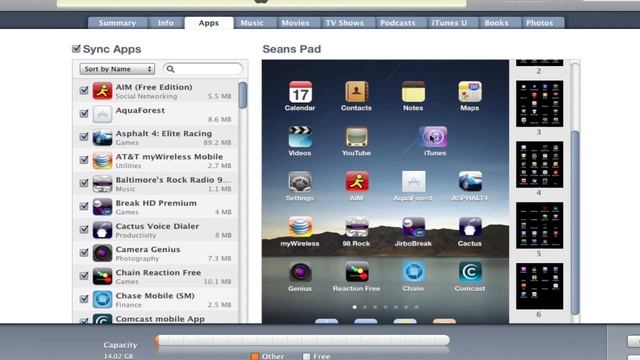Select the YouTube app icon
The image size is (640, 360).
coord(356,137)
